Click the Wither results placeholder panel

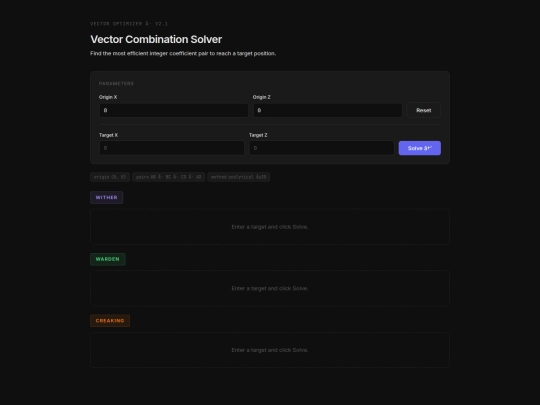tap(270, 227)
